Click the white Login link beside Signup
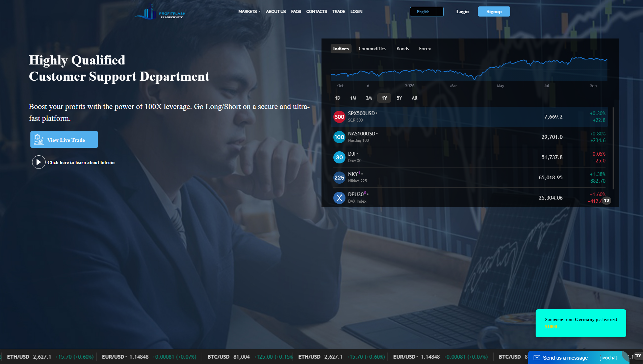 pos(462,11)
